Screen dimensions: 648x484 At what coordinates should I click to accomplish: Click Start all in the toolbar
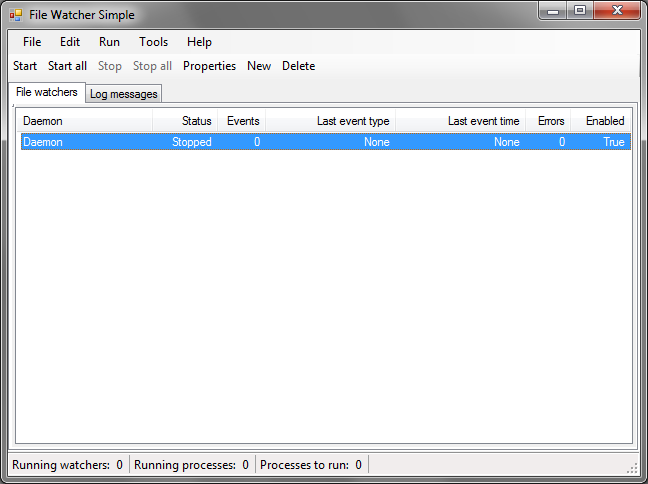[x=67, y=66]
